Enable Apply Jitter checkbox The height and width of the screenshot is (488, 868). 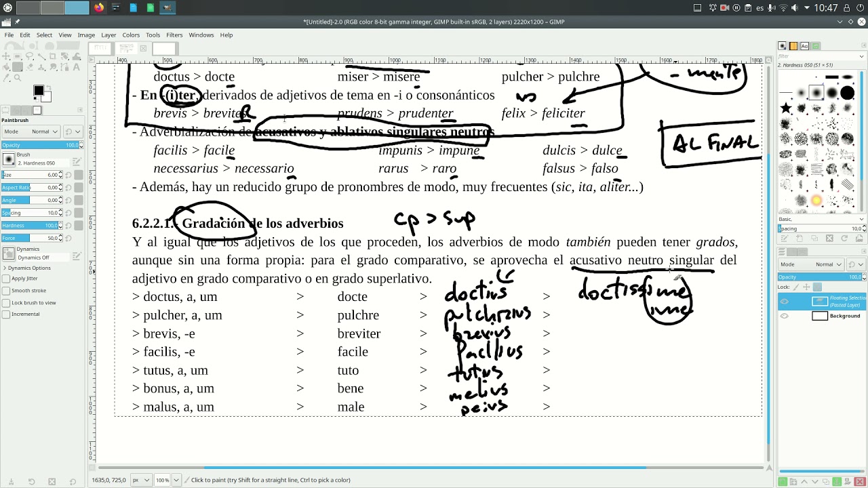point(6,279)
